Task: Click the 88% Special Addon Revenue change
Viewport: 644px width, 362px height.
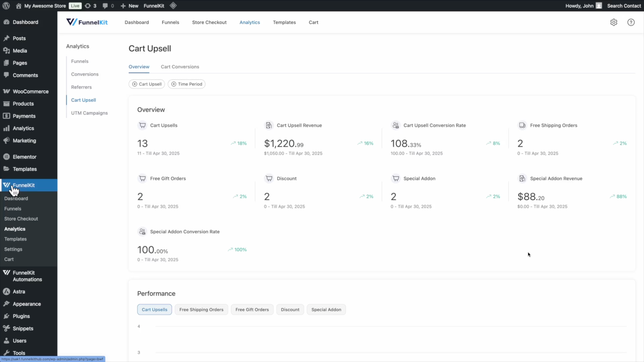Action: coord(618,196)
